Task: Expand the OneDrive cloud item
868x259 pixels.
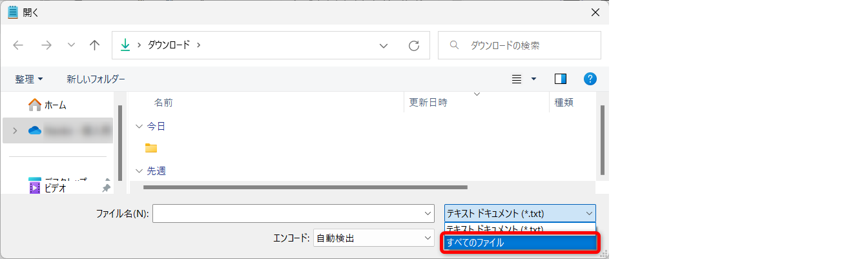Action: [15, 130]
